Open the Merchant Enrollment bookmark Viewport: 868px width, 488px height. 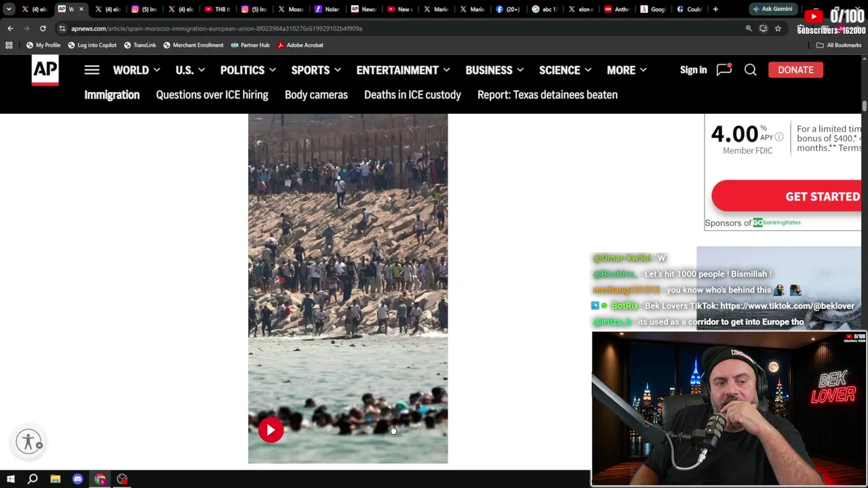tap(193, 45)
